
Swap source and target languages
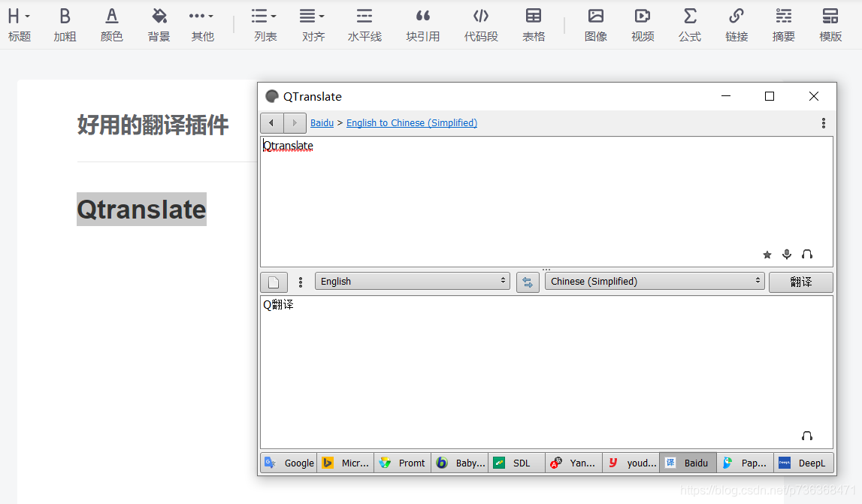pos(528,281)
